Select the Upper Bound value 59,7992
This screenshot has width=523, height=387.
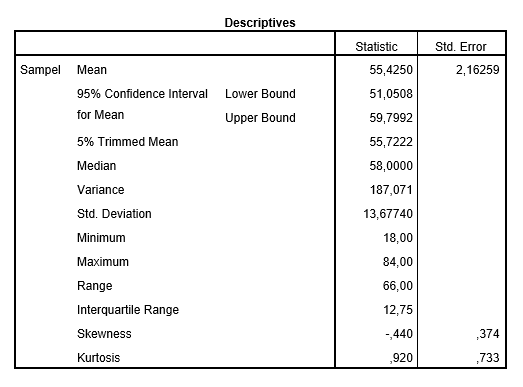coord(391,118)
